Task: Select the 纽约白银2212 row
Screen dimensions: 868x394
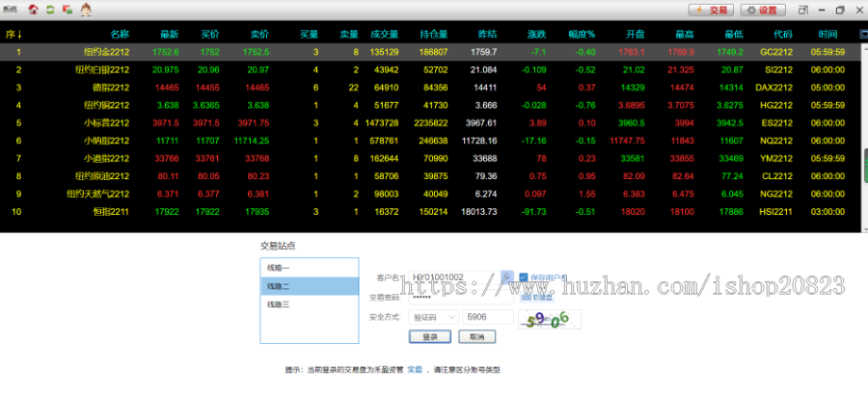Action: pos(429,69)
